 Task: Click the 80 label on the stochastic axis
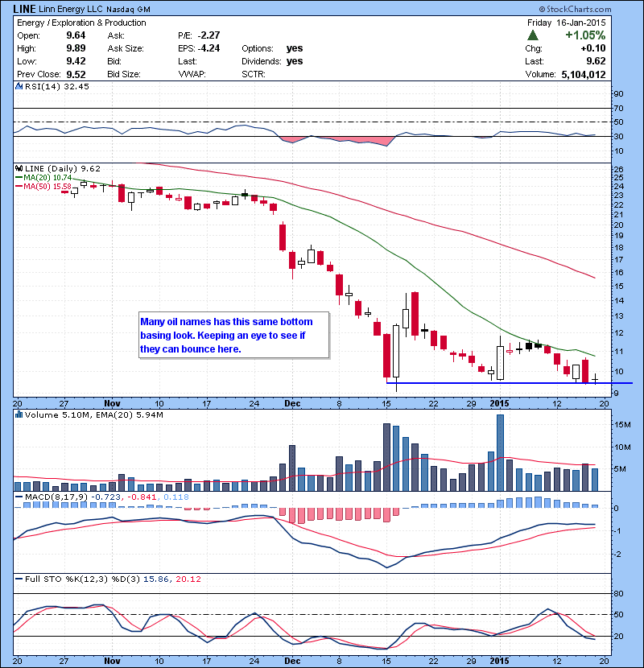click(618, 593)
